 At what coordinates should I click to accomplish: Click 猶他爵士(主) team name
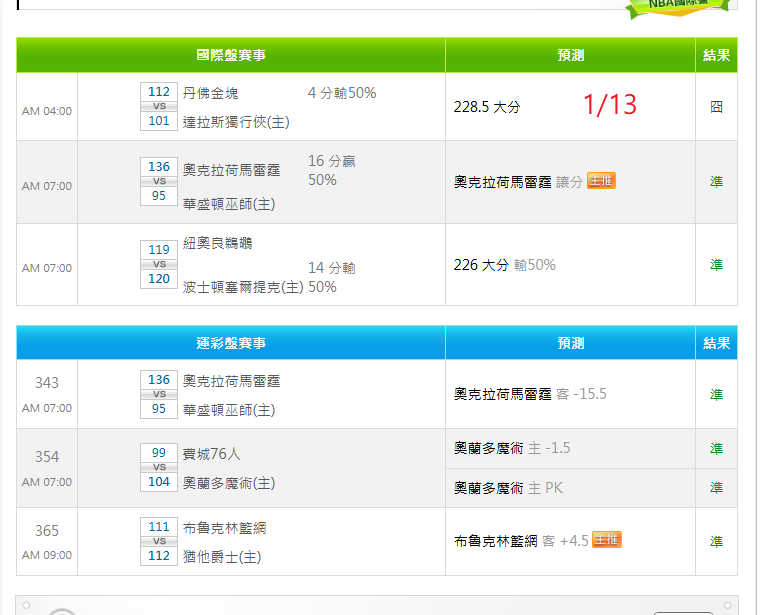[222, 556]
